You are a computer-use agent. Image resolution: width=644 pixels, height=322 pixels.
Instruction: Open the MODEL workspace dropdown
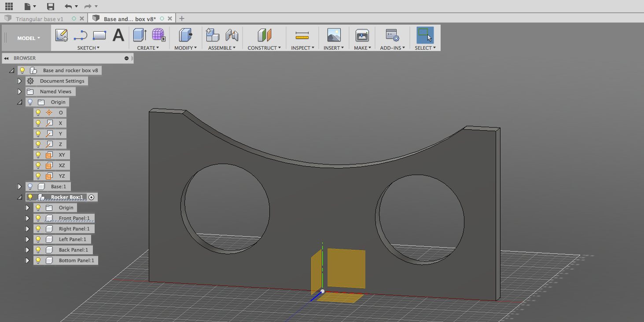click(29, 38)
